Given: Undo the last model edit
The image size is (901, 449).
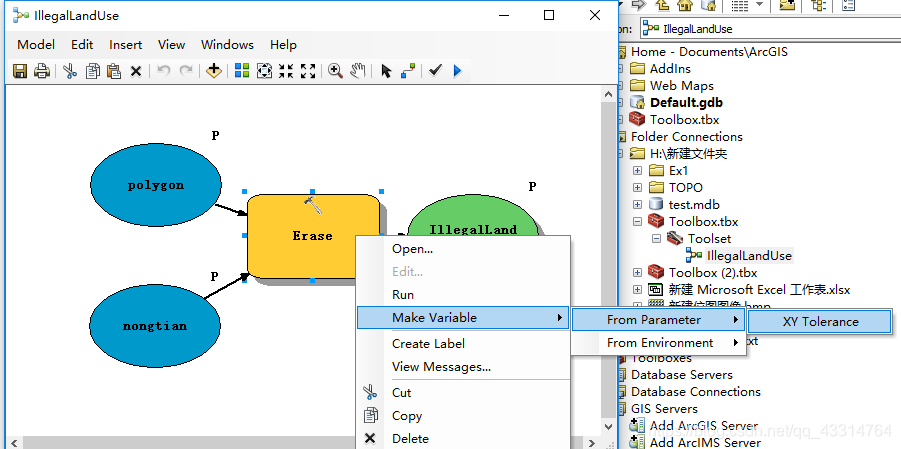Looking at the screenshot, I should [x=164, y=71].
